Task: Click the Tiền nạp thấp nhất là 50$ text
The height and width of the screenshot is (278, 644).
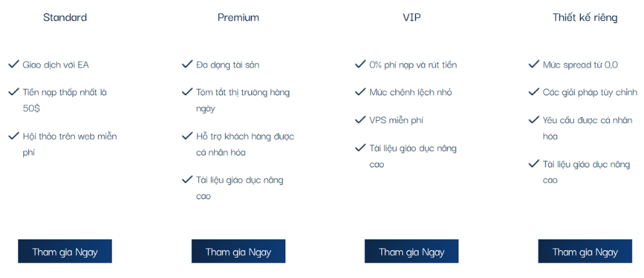Action: (x=64, y=100)
